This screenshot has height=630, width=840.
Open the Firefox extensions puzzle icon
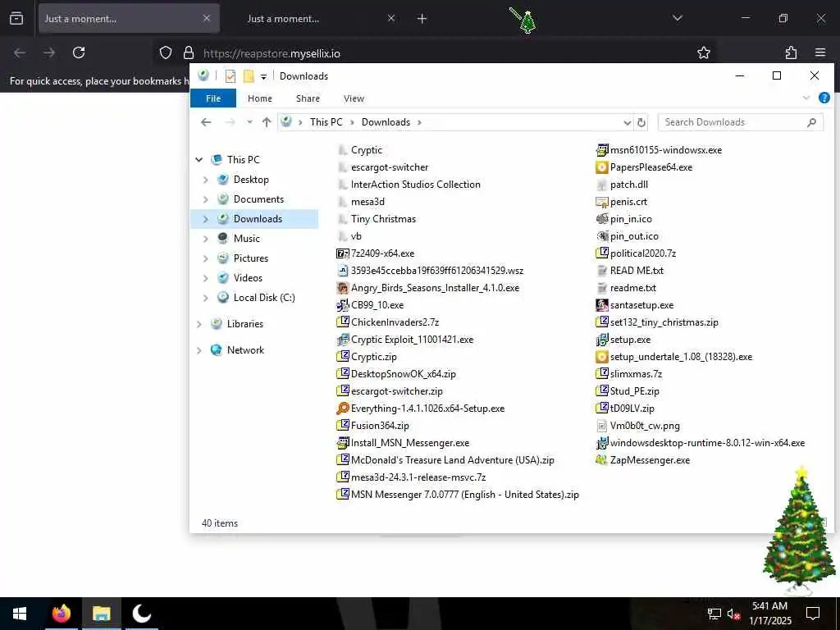pos(791,52)
